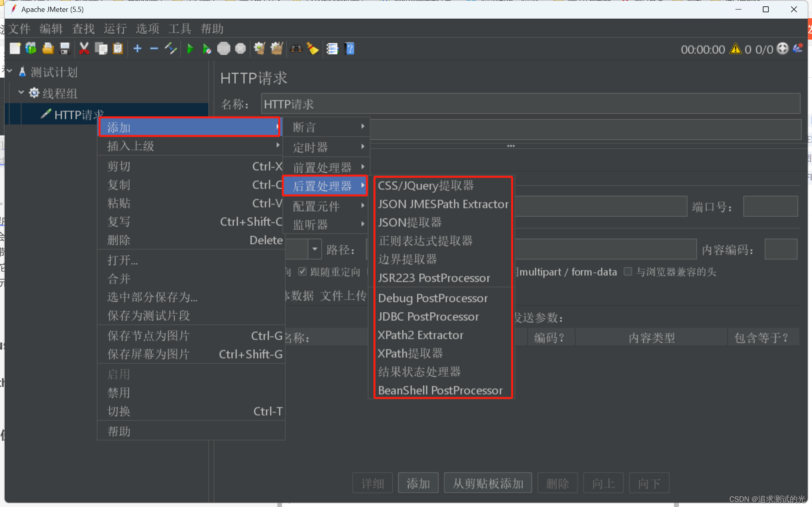This screenshot has height=507, width=812.
Task: Open the Function Helper dialog icon
Action: click(332, 49)
